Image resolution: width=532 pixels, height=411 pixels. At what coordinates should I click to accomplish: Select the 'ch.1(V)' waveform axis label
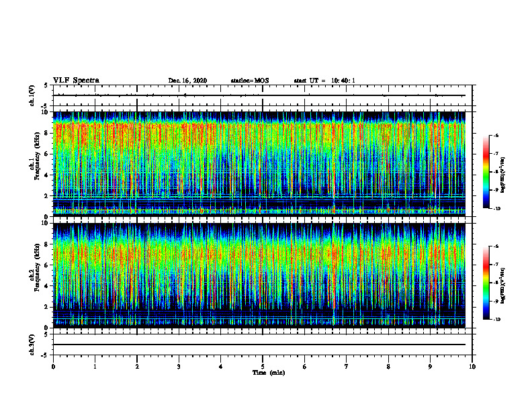pos(32,95)
